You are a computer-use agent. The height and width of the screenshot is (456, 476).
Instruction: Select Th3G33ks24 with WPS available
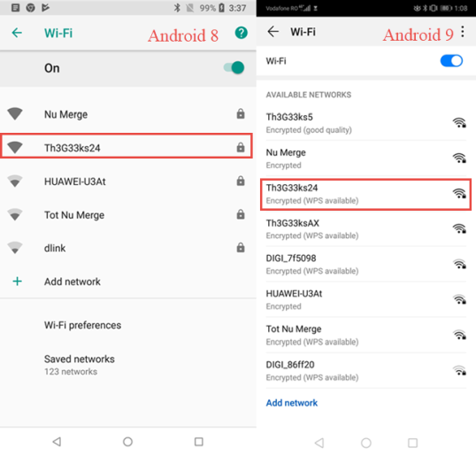point(365,195)
